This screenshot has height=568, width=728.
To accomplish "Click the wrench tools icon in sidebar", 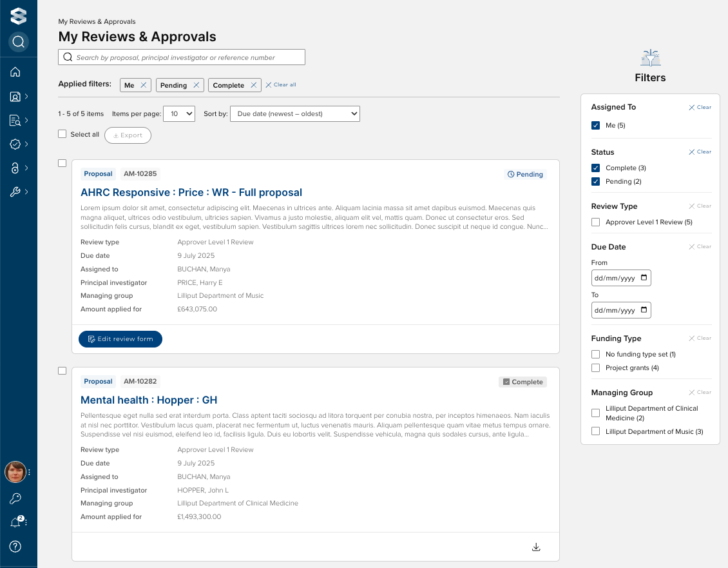I will (15, 191).
